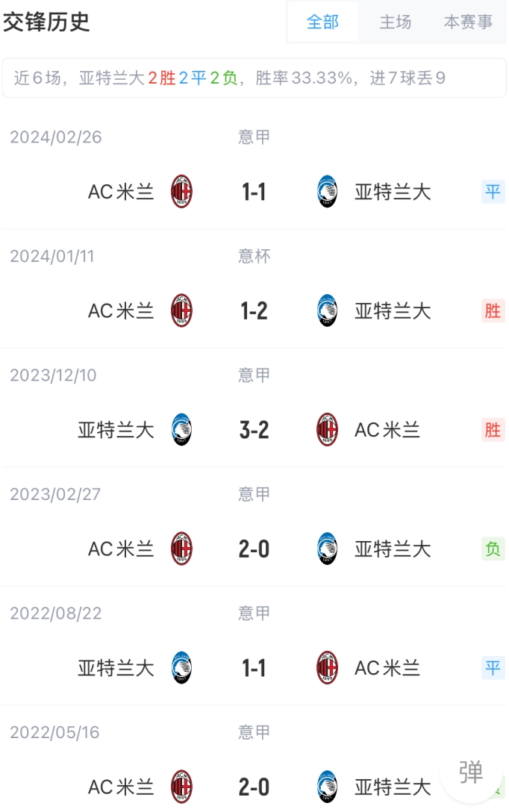Image resolution: width=509 pixels, height=812 pixels.
Task: Tap the floating 弹 button
Action: click(470, 772)
